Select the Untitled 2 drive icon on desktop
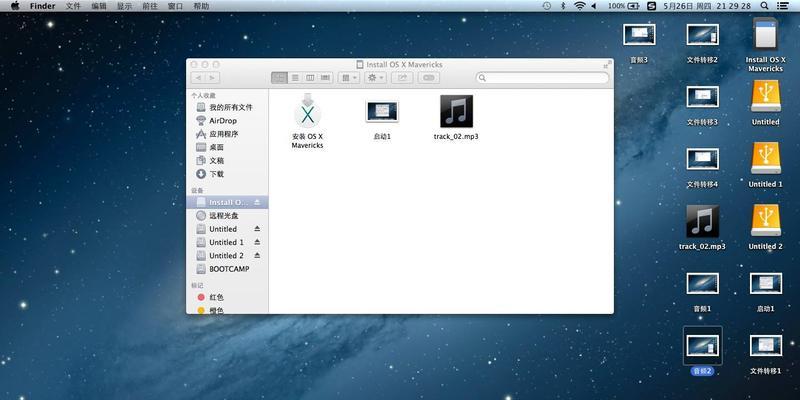 point(765,220)
